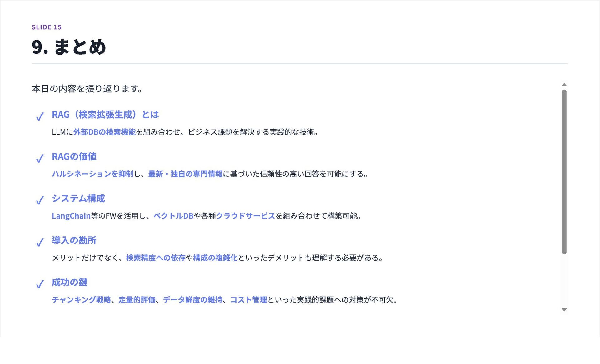Image resolution: width=600 pixels, height=364 pixels.
Task: Click the checkmark icon beside RAGの価値
Action: pyautogui.click(x=40, y=158)
